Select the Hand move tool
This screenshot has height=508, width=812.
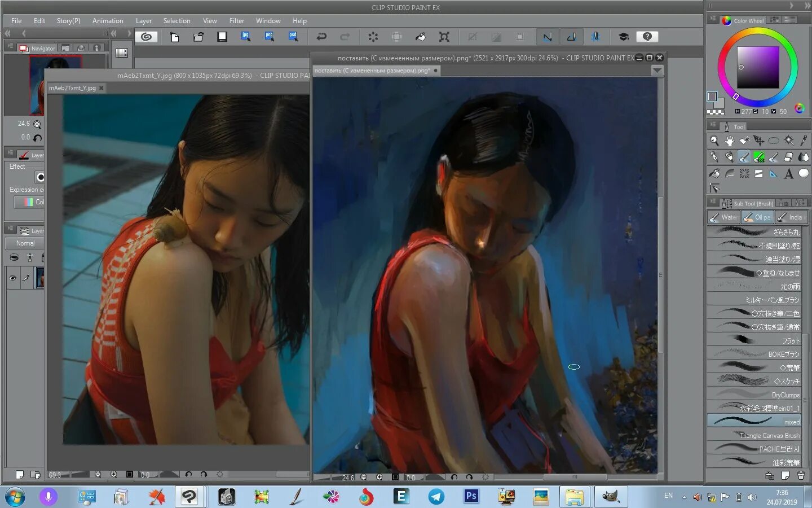click(x=729, y=141)
